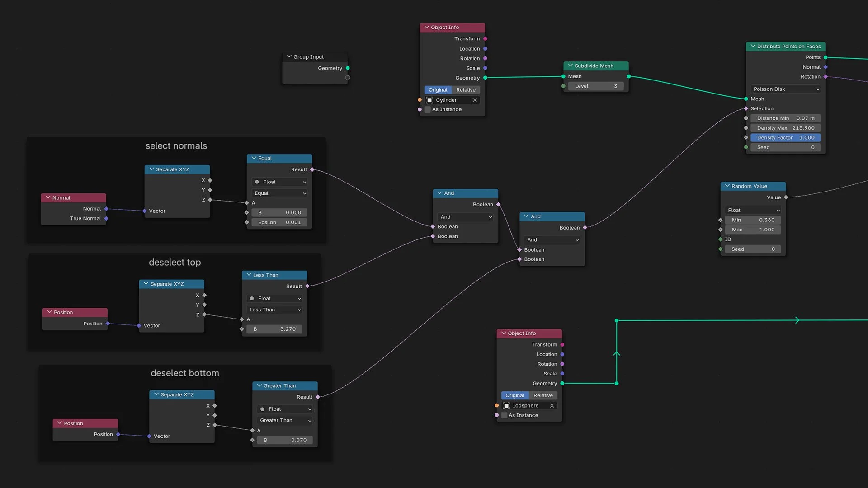868x488 pixels.
Task: Collapse the Subdivide Mesh node
Action: pos(570,66)
